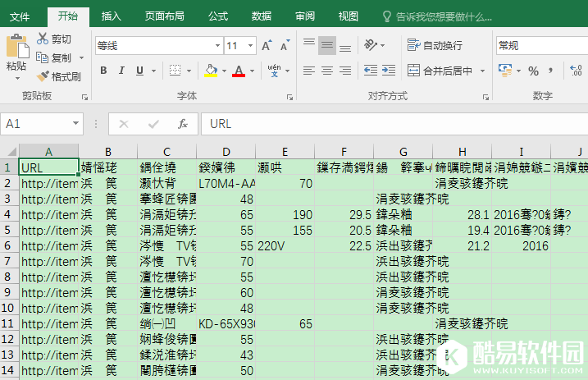Click the Copy (复制) button

tap(54, 57)
